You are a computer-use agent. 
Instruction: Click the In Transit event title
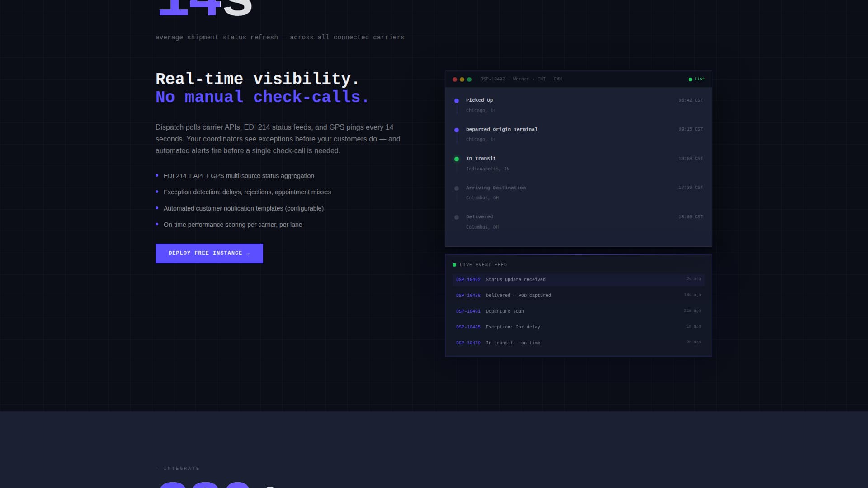pyautogui.click(x=481, y=159)
